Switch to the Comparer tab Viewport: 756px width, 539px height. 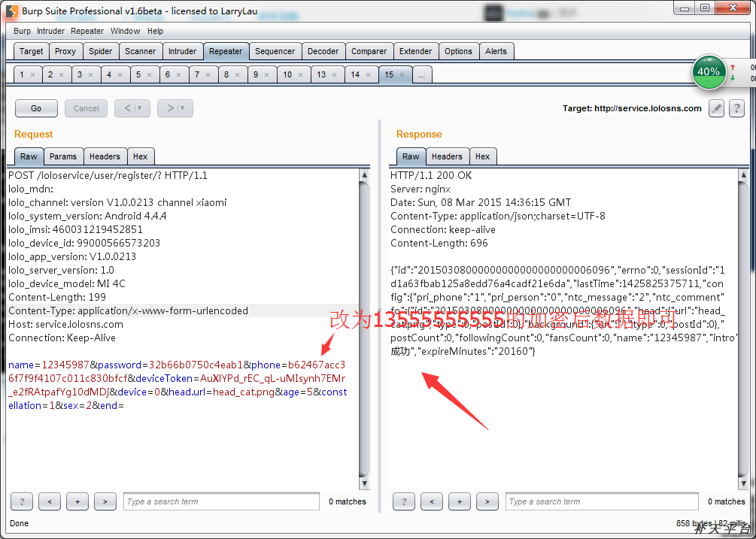369,51
